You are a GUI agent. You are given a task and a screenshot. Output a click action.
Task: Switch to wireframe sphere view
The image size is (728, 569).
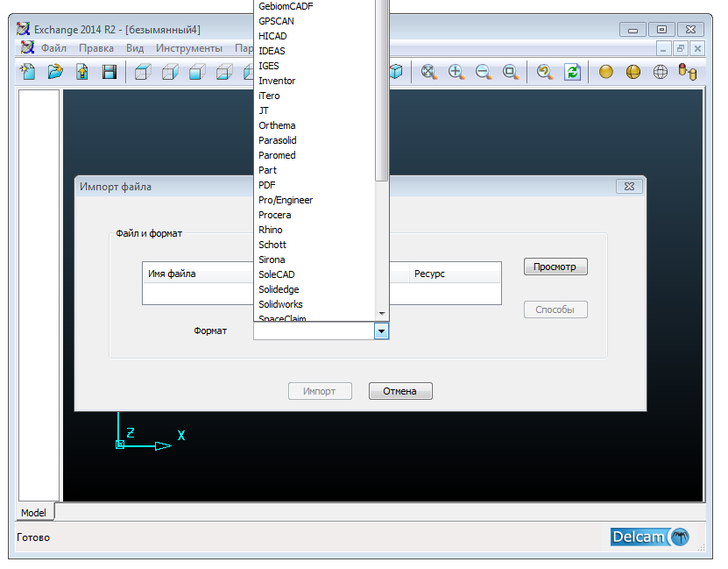661,72
